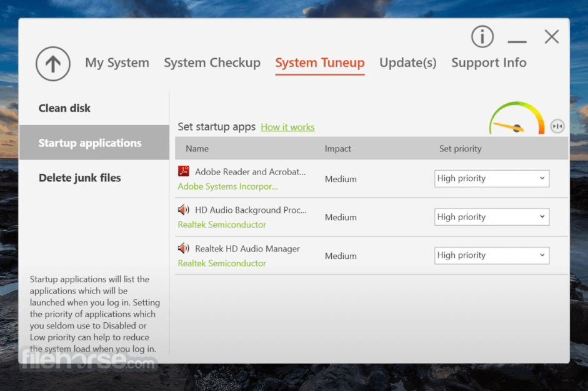Click the Set startup apps heading

pos(217,127)
